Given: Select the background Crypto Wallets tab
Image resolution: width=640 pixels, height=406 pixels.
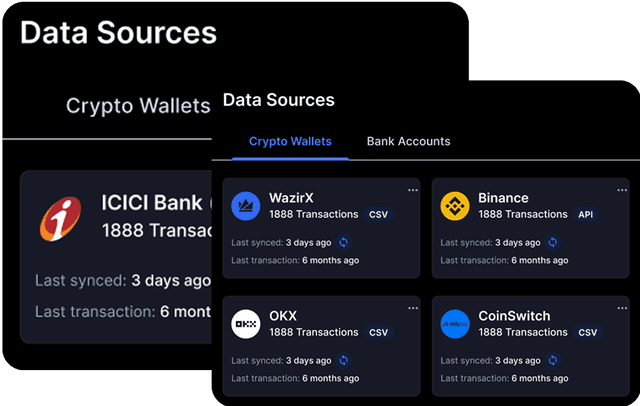Looking at the screenshot, I should [137, 105].
